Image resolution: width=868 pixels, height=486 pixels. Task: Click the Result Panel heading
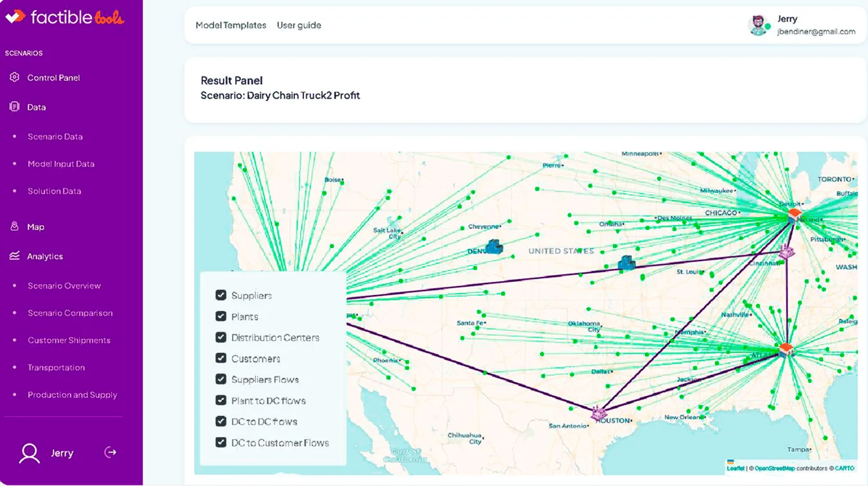[231, 80]
